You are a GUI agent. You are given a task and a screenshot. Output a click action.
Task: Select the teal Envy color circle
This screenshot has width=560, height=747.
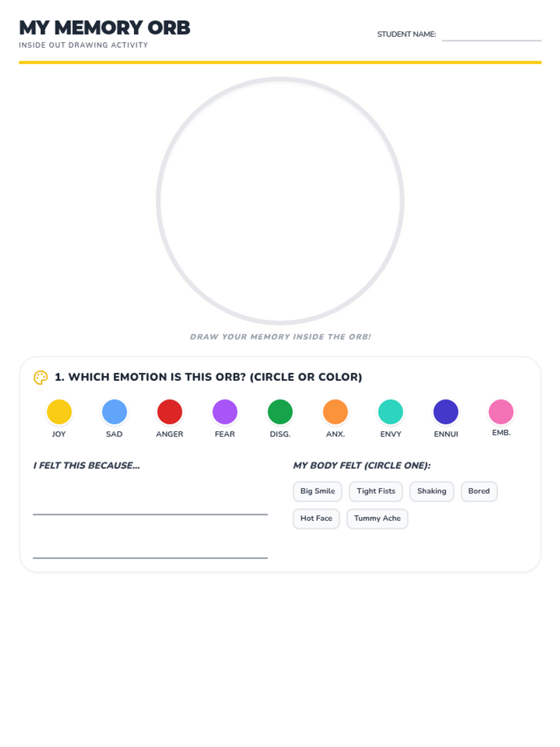tap(391, 412)
